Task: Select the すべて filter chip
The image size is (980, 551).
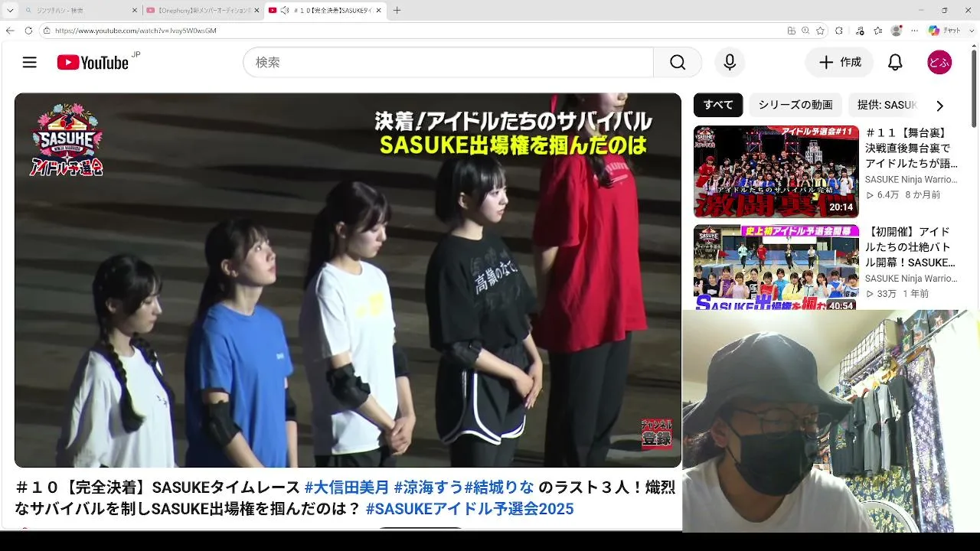Action: 718,105
